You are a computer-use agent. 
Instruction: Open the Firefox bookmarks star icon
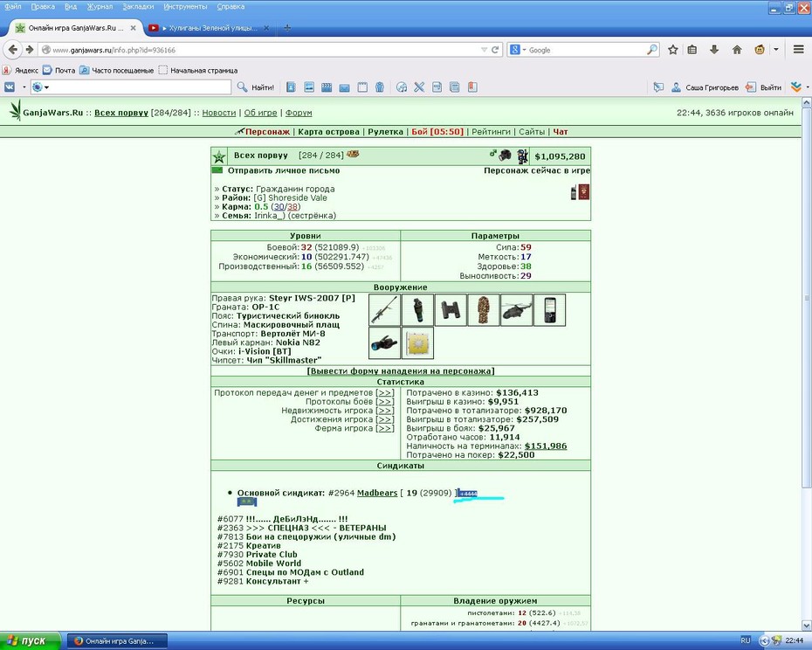[672, 50]
